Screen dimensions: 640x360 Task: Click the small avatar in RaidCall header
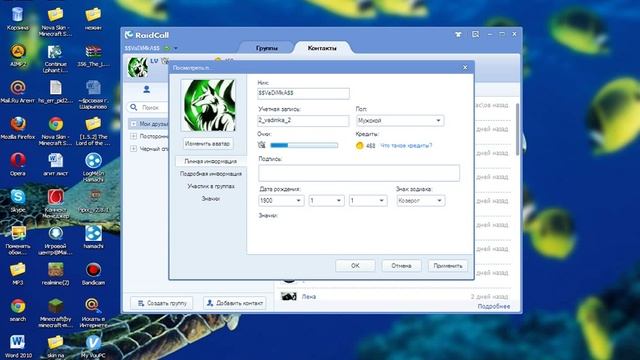[138, 67]
